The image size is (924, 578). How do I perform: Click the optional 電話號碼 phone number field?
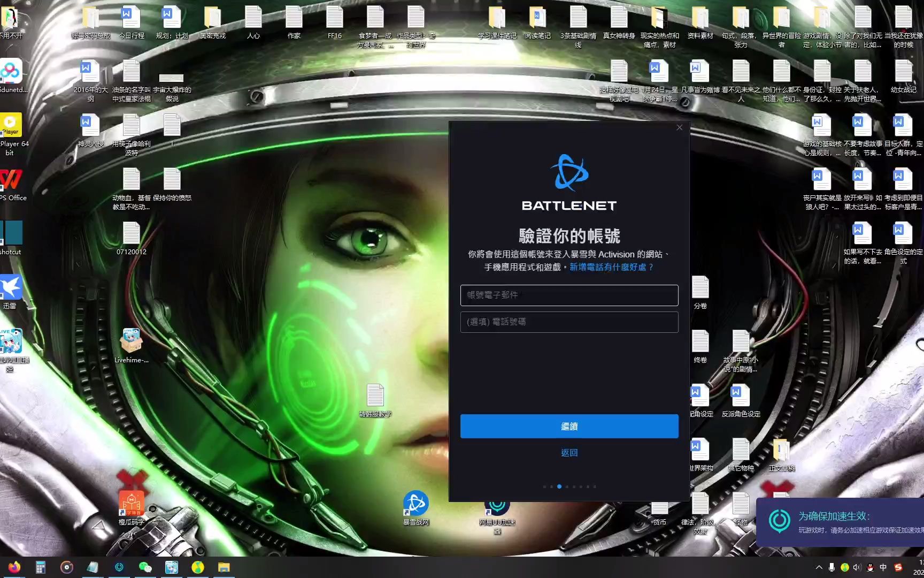coord(569,322)
